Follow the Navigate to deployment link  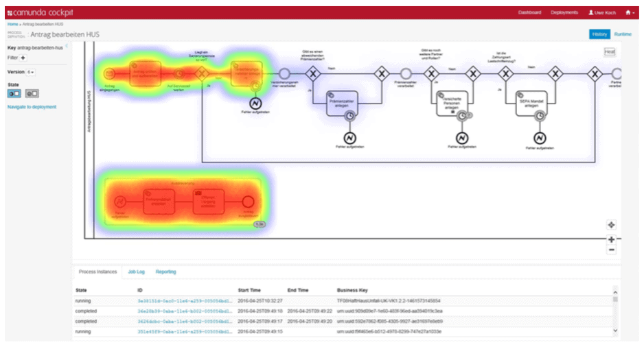(x=32, y=107)
